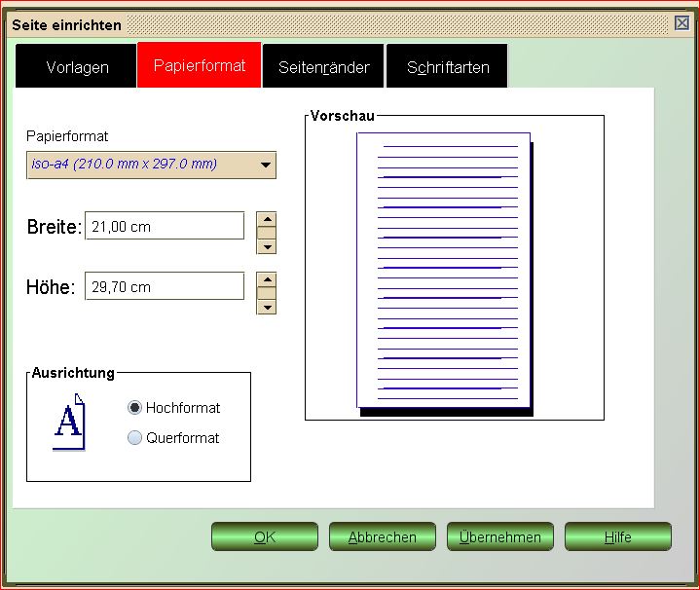
Task: Apply settings with Übernehmen
Action: point(500,536)
